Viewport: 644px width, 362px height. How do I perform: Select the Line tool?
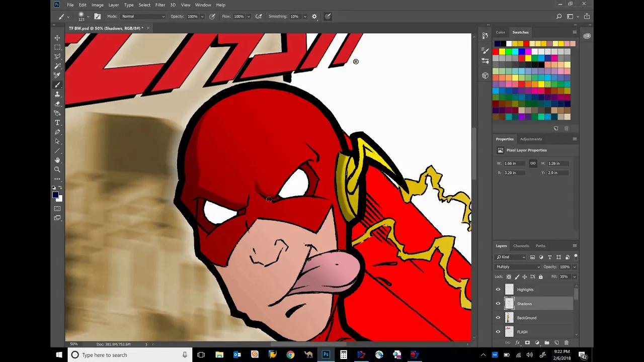57,151
